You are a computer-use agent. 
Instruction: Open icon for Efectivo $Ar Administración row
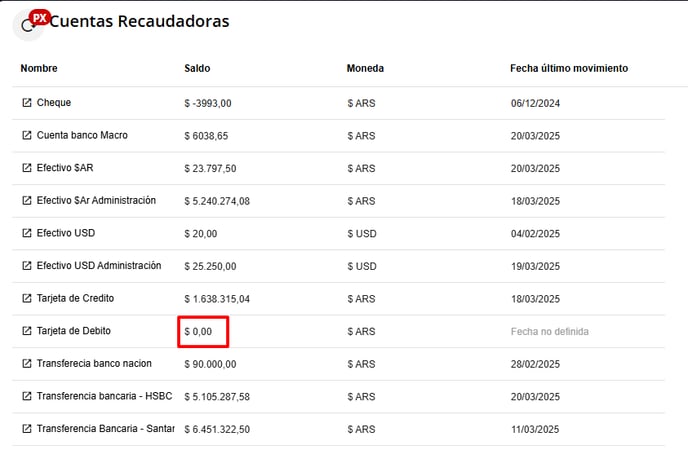pyautogui.click(x=27, y=201)
